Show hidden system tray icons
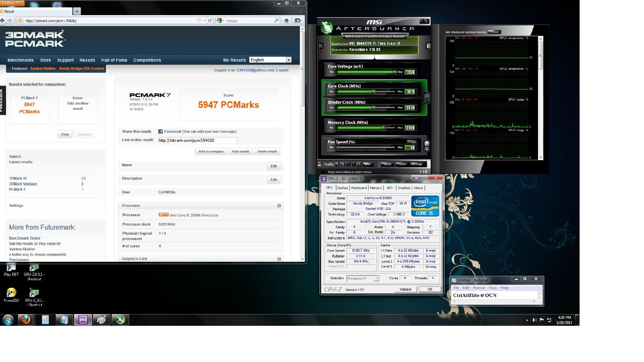Image resolution: width=644 pixels, height=362 pixels. pyautogui.click(x=527, y=320)
